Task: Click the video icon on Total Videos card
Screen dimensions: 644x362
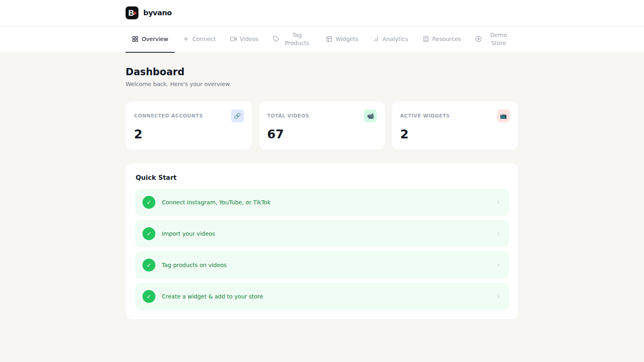Action: pyautogui.click(x=370, y=116)
